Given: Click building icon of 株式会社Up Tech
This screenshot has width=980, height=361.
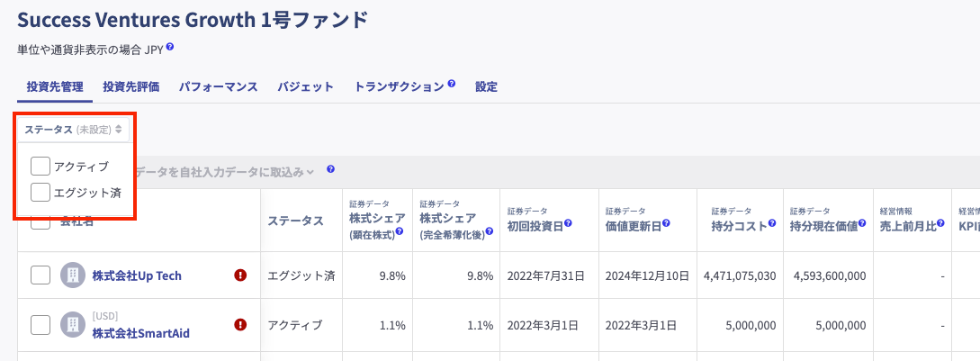Looking at the screenshot, I should pyautogui.click(x=72, y=275).
